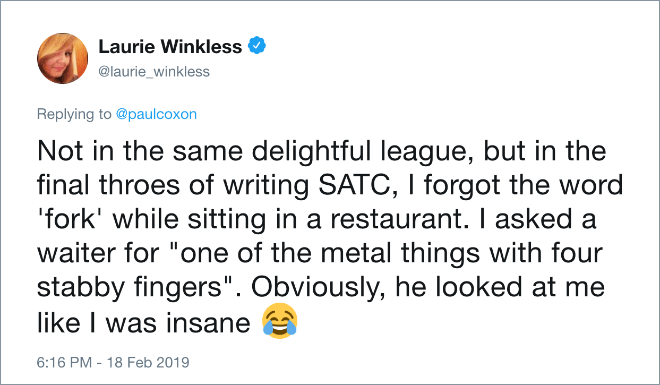This screenshot has width=660, height=385.
Task: Open the @paulcoxon mention link
Action: pos(156,114)
